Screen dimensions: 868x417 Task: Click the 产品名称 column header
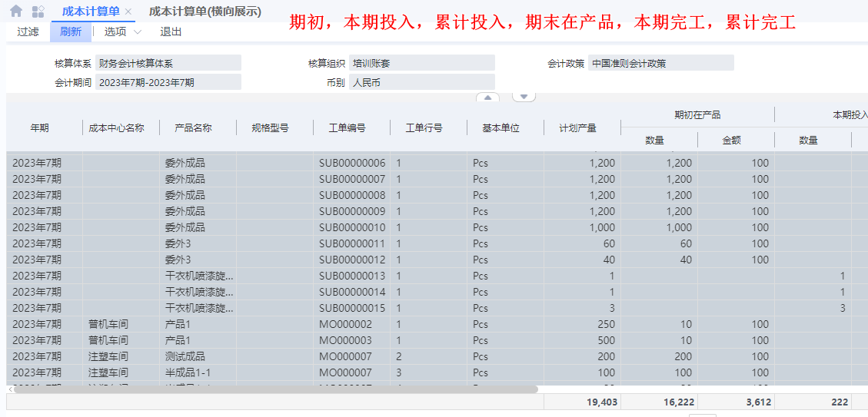[193, 128]
